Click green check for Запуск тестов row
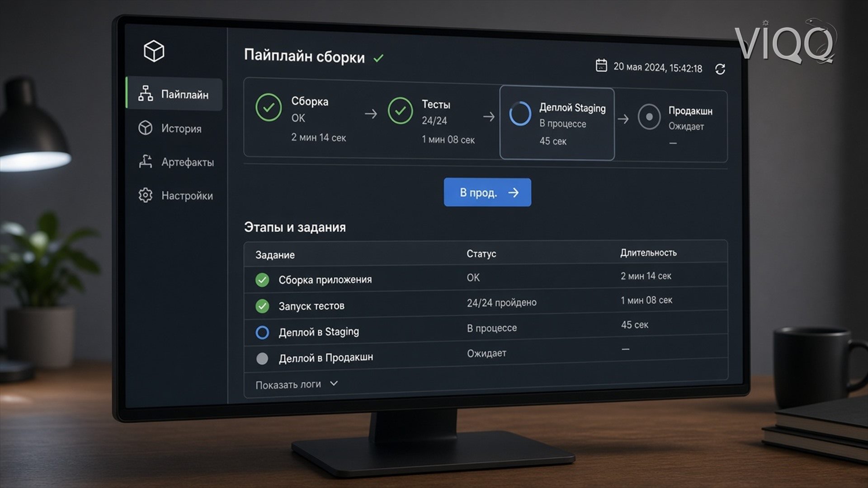This screenshot has height=488, width=868. 262,306
